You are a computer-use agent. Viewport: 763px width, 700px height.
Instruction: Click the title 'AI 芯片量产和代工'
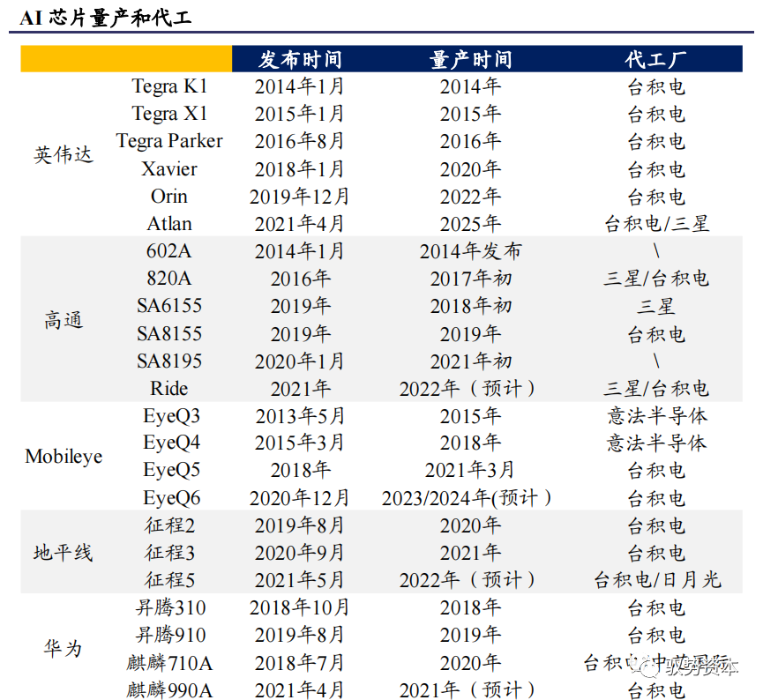105,18
